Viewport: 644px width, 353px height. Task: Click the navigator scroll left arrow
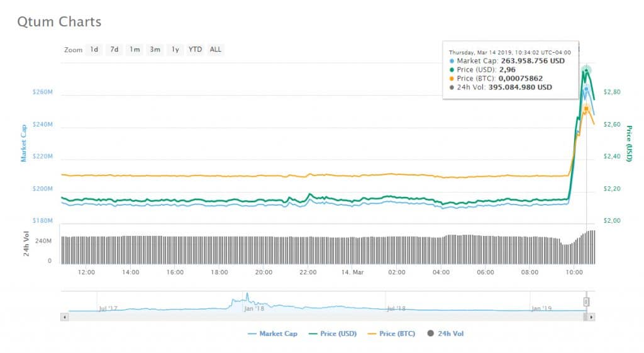tap(65, 317)
